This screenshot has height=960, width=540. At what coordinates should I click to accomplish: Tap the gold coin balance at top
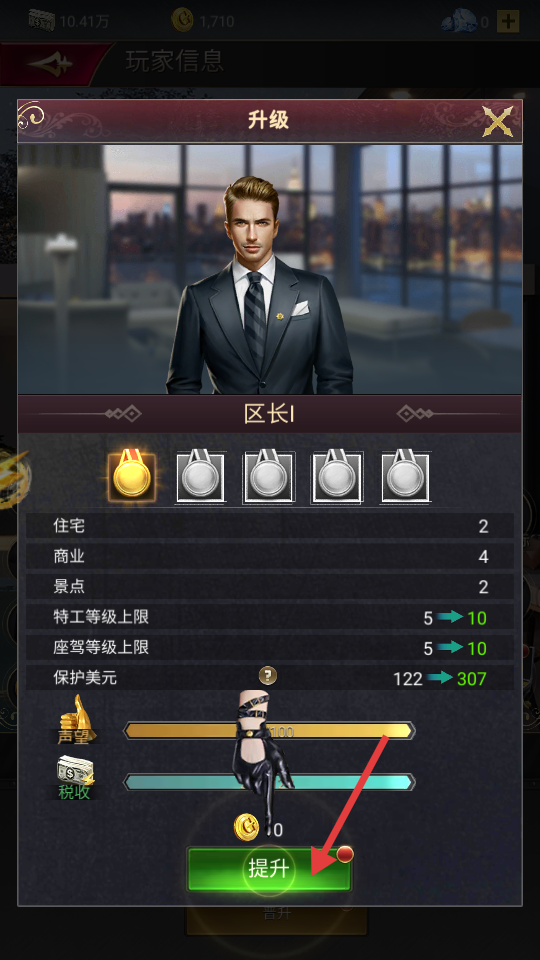tap(203, 21)
